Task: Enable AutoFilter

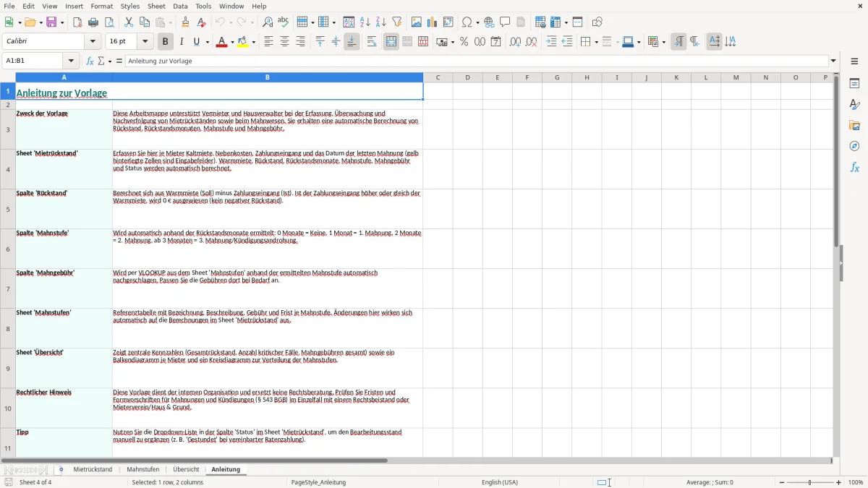Action: click(397, 22)
